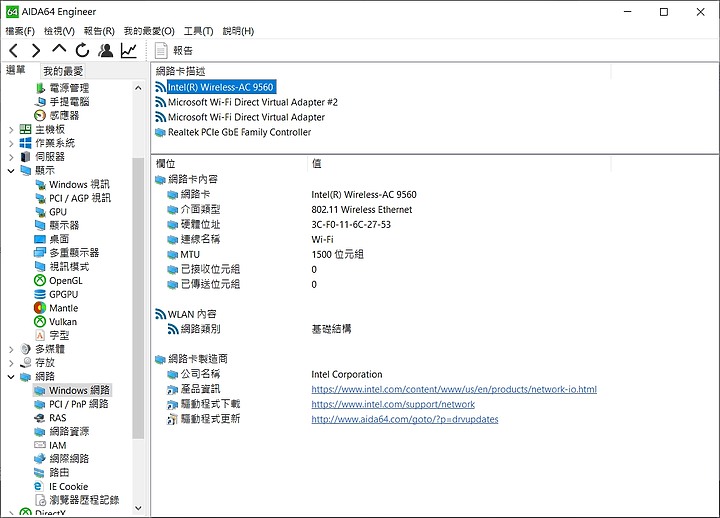Open 網路資源 in the tree
Viewport: 720px width, 518px height.
click(69, 431)
